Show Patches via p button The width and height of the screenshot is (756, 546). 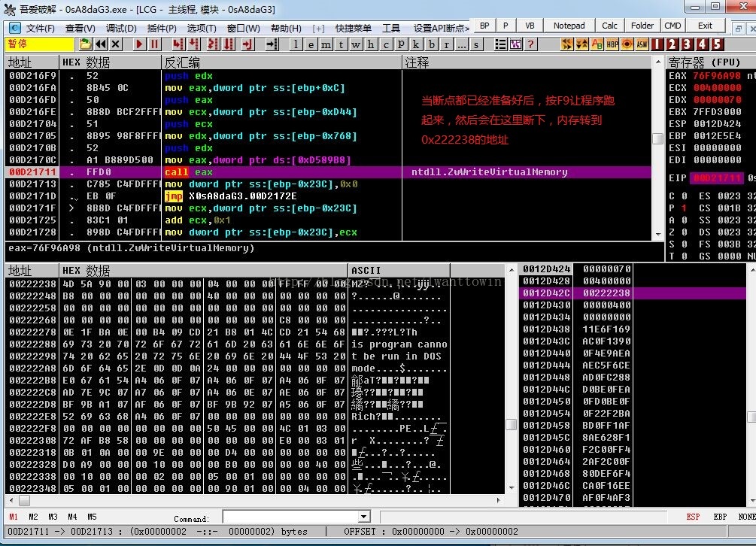[401, 44]
